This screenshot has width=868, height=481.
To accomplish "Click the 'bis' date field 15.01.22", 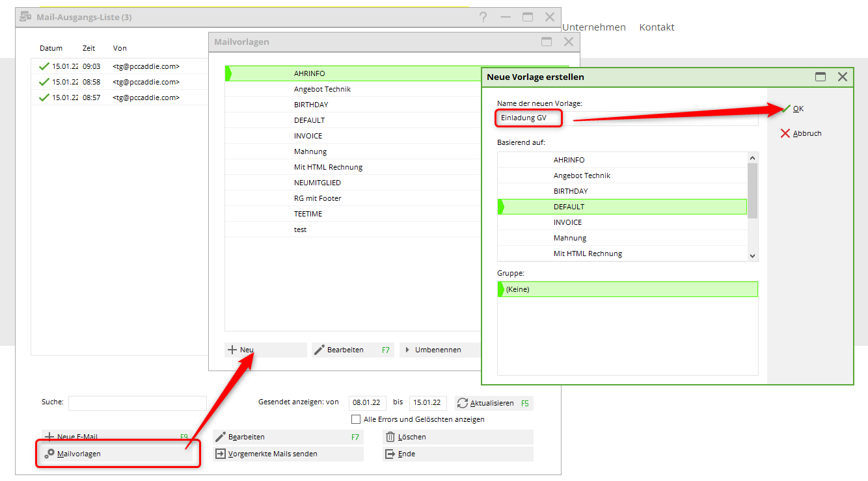I will [x=428, y=403].
